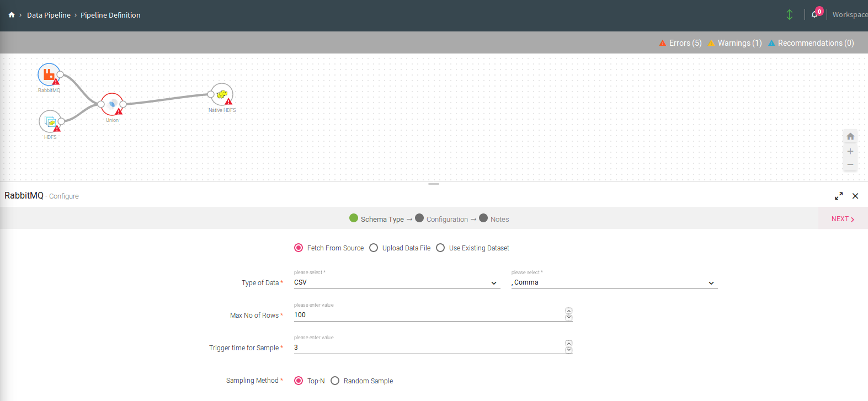Click the Native HDFS emitter node

pos(222,94)
